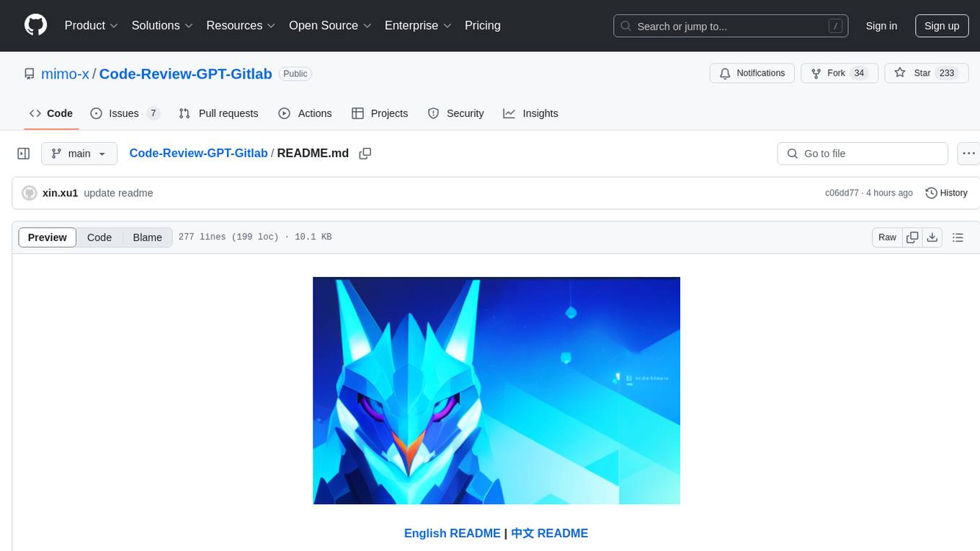Open the Open Source dropdown
The height and width of the screenshot is (551, 980).
(329, 25)
